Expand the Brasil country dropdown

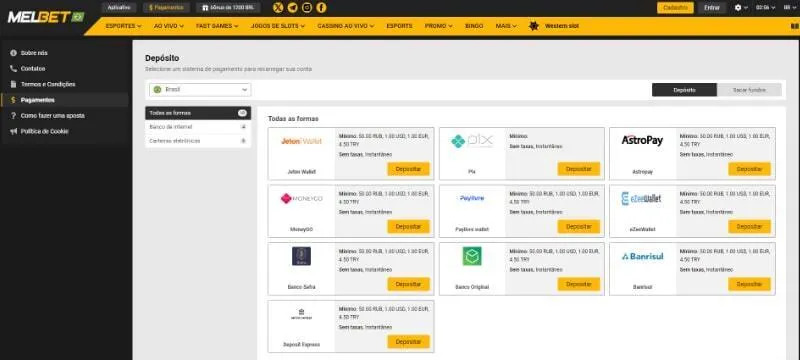click(x=200, y=90)
